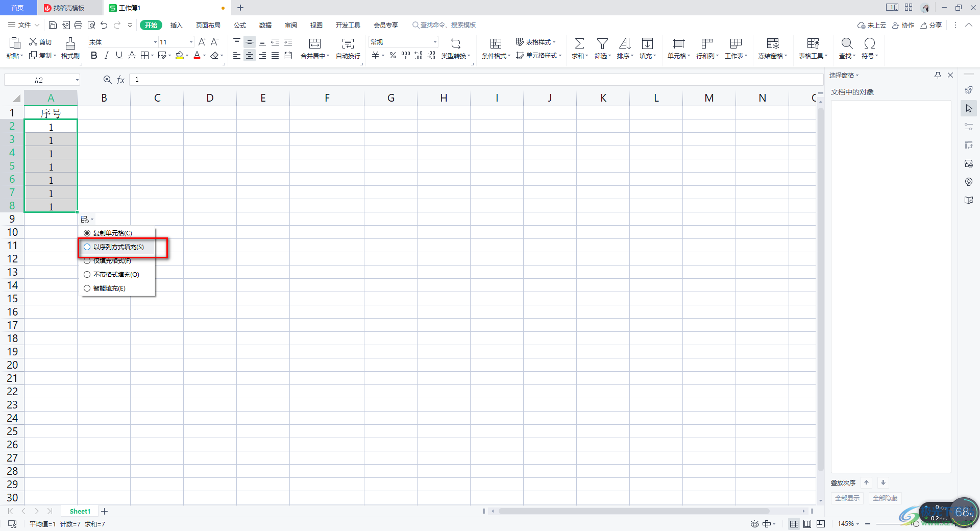Select 不带格式填充(O) radio option
This screenshot has width=980, height=531.
[x=87, y=275]
